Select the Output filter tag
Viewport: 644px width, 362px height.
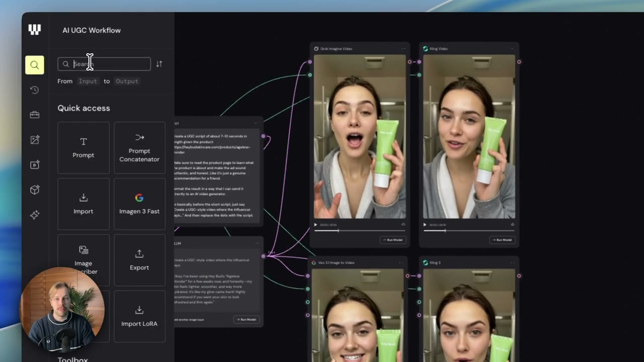[x=127, y=81]
